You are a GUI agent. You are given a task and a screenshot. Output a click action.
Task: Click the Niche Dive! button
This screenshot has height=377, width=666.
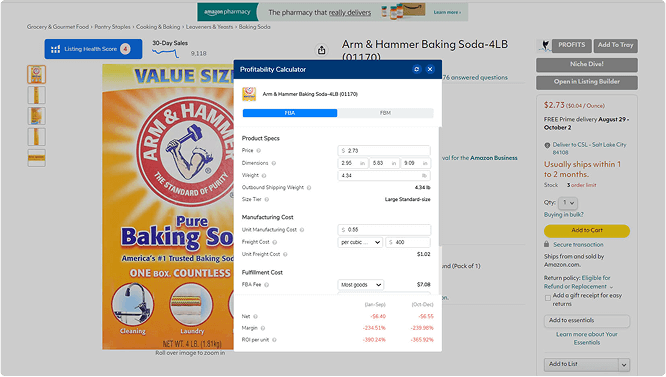coord(587,65)
